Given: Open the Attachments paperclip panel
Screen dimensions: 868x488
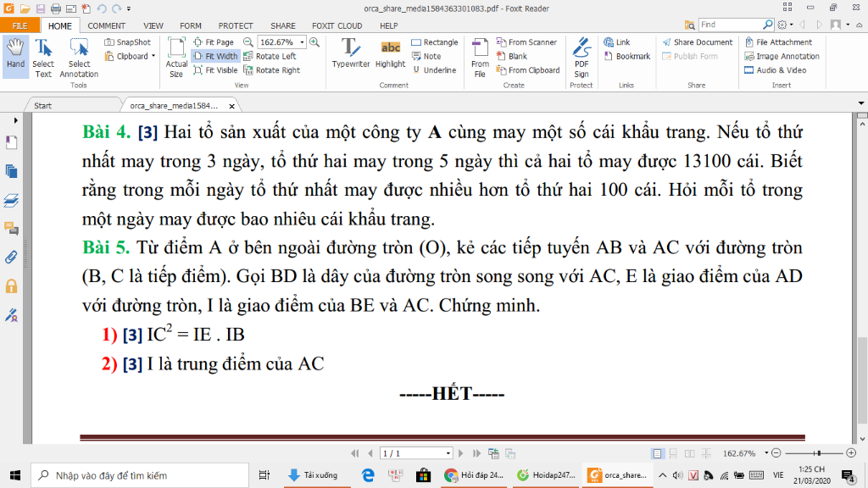Looking at the screenshot, I should (x=11, y=258).
